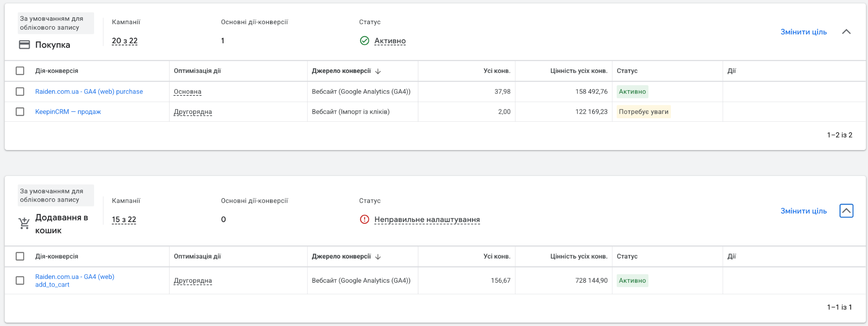
Task: Select the add_to_cart row checkbox
Action: (20, 281)
